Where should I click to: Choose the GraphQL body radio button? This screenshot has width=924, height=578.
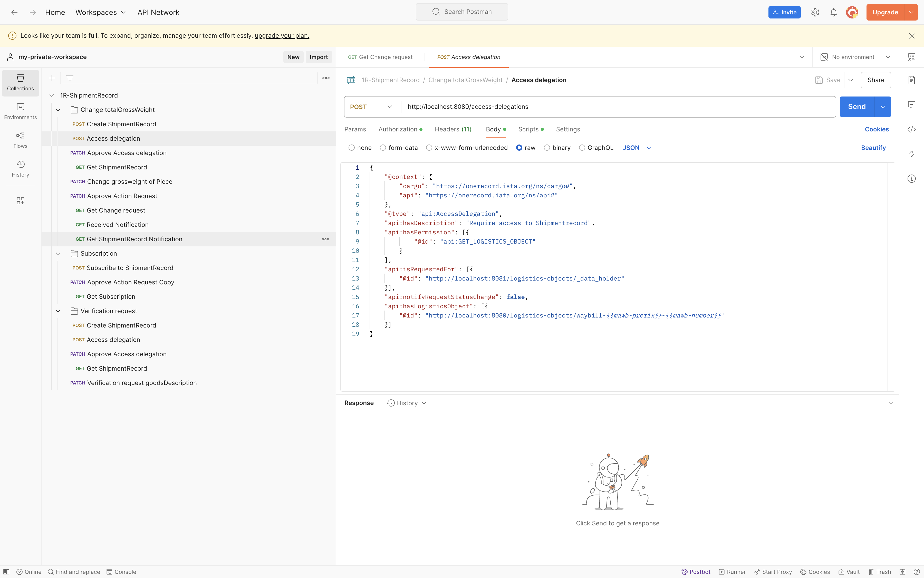point(582,148)
